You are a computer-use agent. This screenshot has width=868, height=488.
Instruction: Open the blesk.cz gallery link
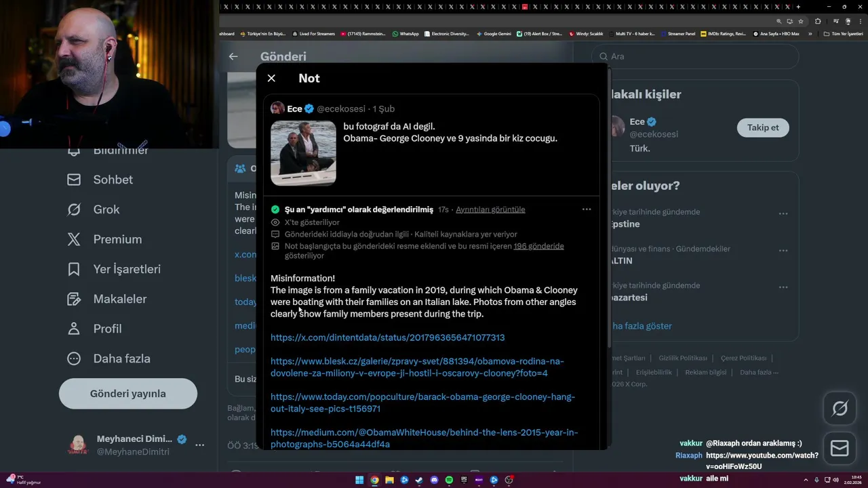pos(417,367)
